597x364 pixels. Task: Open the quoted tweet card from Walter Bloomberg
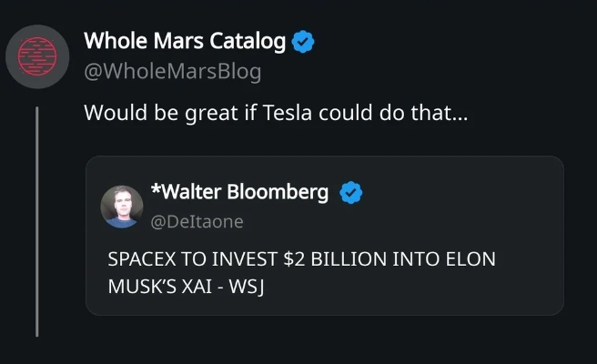pyautogui.click(x=325, y=236)
